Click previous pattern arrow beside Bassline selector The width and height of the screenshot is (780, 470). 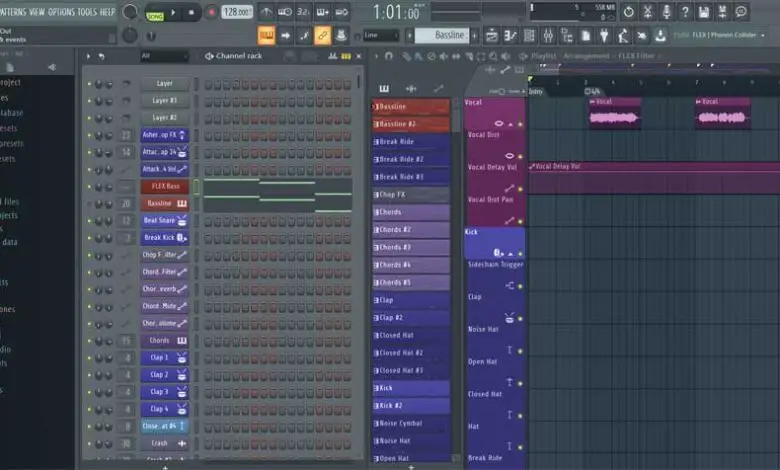pyautogui.click(x=409, y=35)
